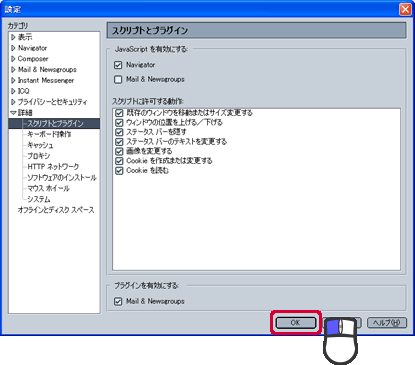The image size is (415, 365).
Task: Click the ヘルプ(H) button
Action: click(387, 323)
